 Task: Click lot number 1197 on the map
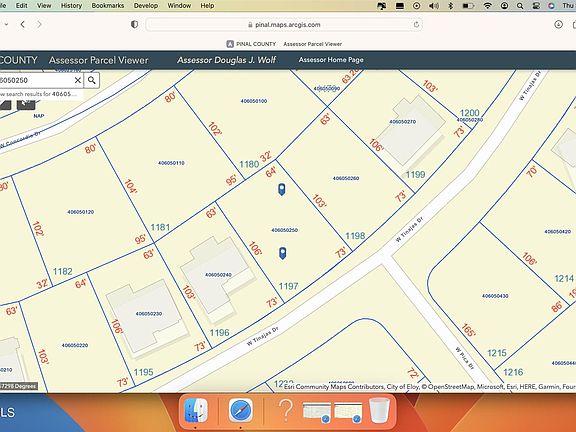point(288,286)
